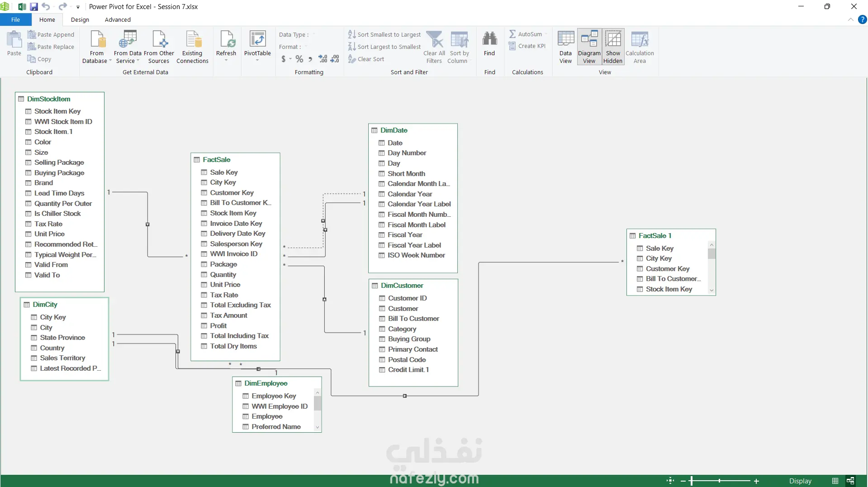
Task: Switch to grid view in status bar
Action: (835, 481)
